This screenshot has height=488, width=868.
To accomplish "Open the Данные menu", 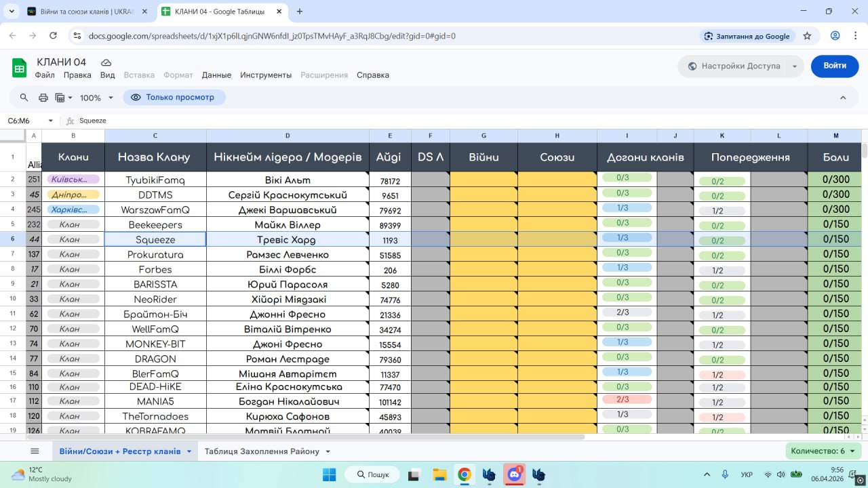I will tap(216, 75).
